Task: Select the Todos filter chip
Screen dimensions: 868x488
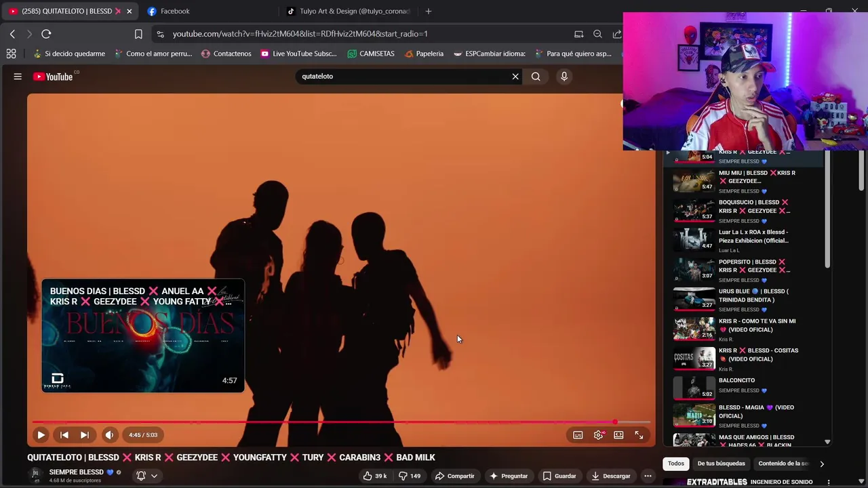Action: point(676,464)
